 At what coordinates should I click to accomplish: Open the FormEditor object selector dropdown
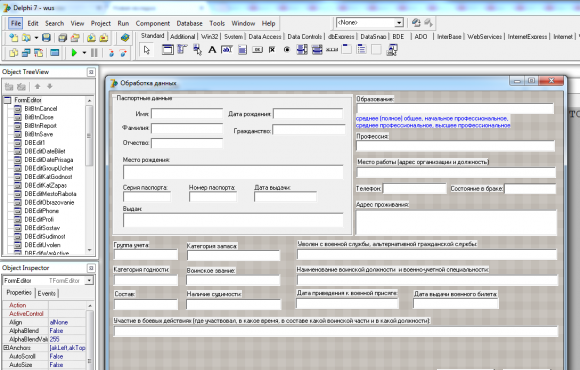pos(89,280)
